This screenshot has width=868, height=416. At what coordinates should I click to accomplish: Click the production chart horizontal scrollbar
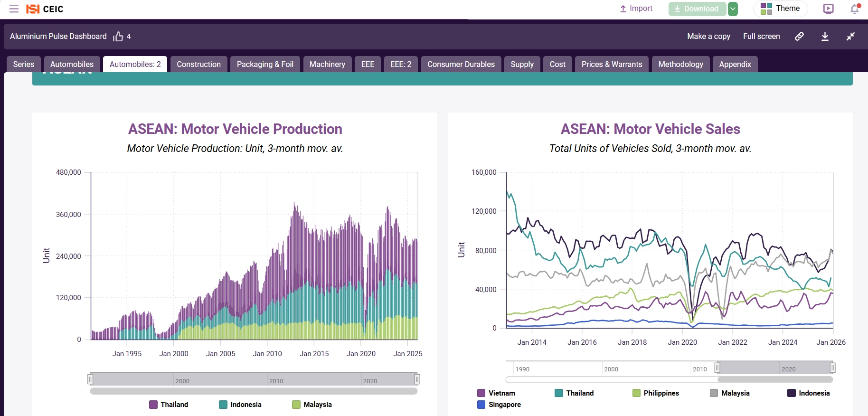254,391
